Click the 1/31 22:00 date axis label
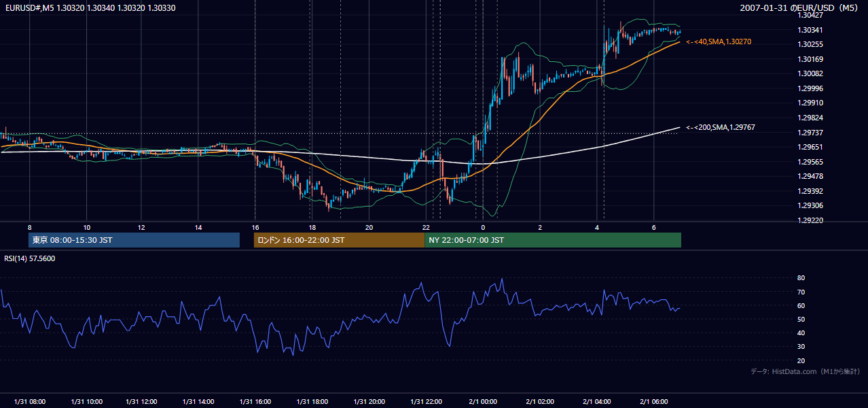This screenshot has height=408, width=868. (x=426, y=402)
